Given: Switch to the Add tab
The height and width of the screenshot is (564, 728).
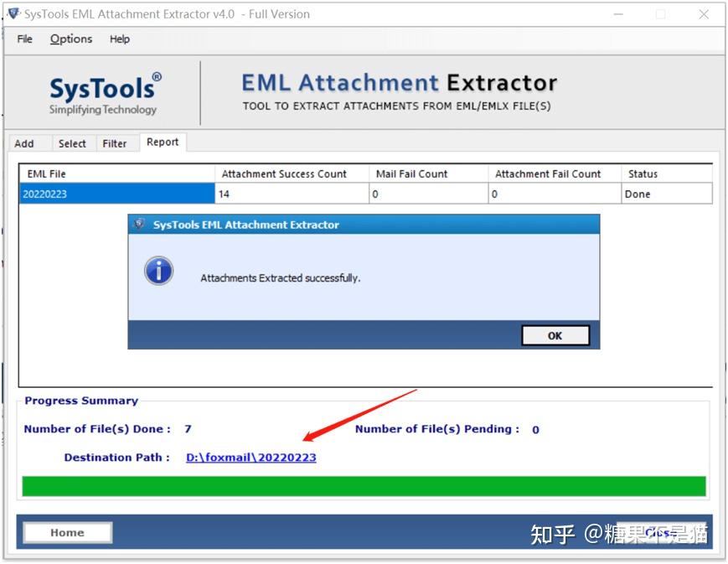Looking at the screenshot, I should (x=23, y=143).
